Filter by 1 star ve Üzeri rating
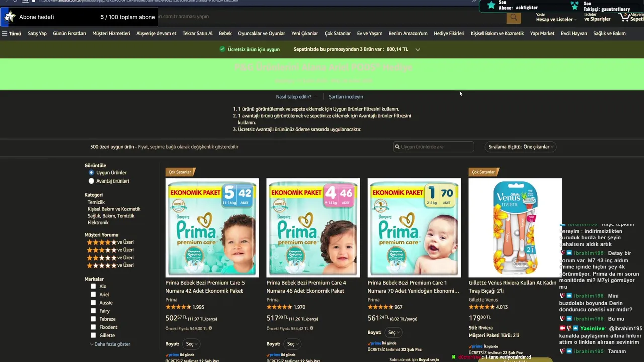Screen dimensions: 644x362 pyautogui.click(x=110, y=265)
